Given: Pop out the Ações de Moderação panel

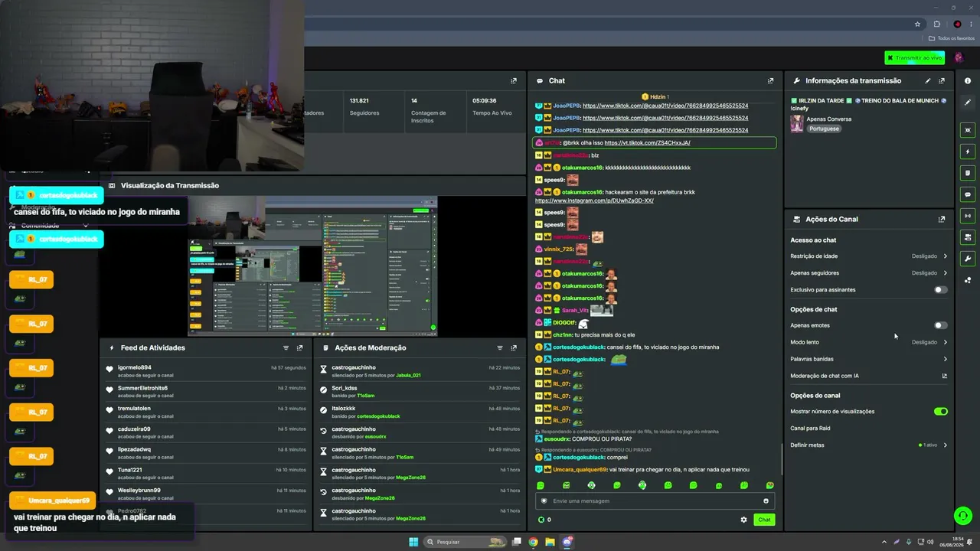Looking at the screenshot, I should pyautogui.click(x=514, y=347).
